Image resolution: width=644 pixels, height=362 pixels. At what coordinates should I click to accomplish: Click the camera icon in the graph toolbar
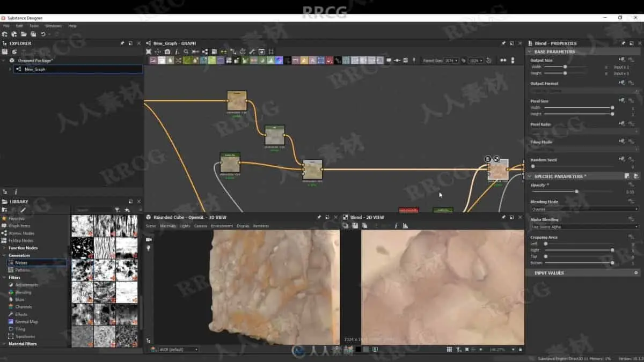[167, 51]
